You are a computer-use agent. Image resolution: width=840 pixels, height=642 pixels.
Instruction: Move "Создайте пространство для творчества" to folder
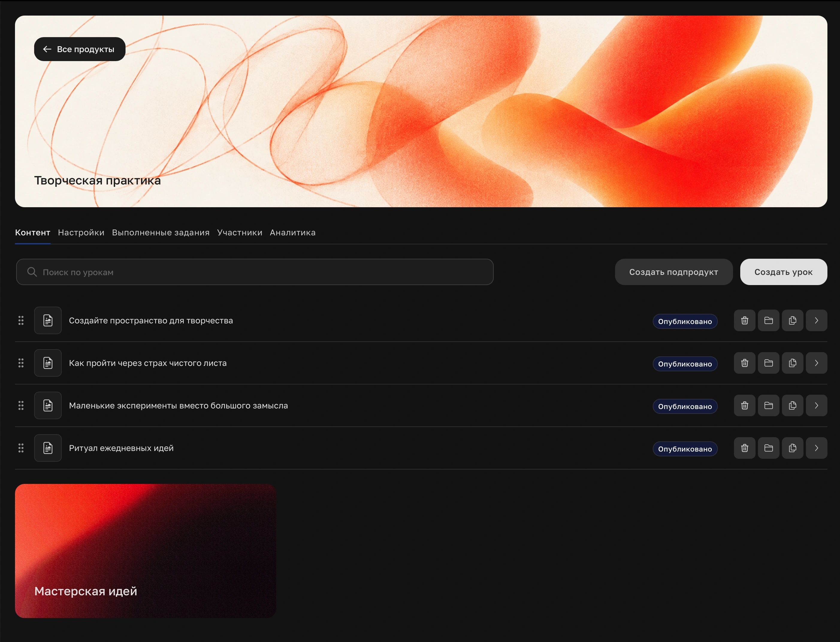(x=768, y=320)
